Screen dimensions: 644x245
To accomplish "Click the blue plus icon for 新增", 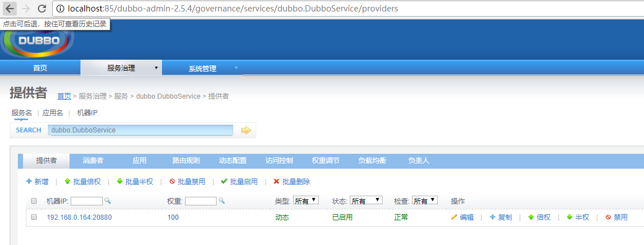I will [29, 181].
